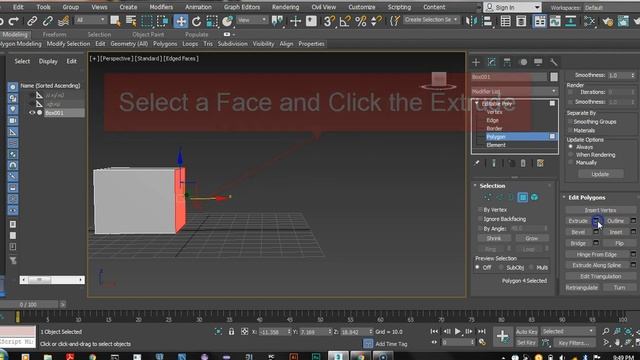This screenshot has height=360, width=640.
Task: Click Configure Modifier Sets icon
Action: (540, 163)
